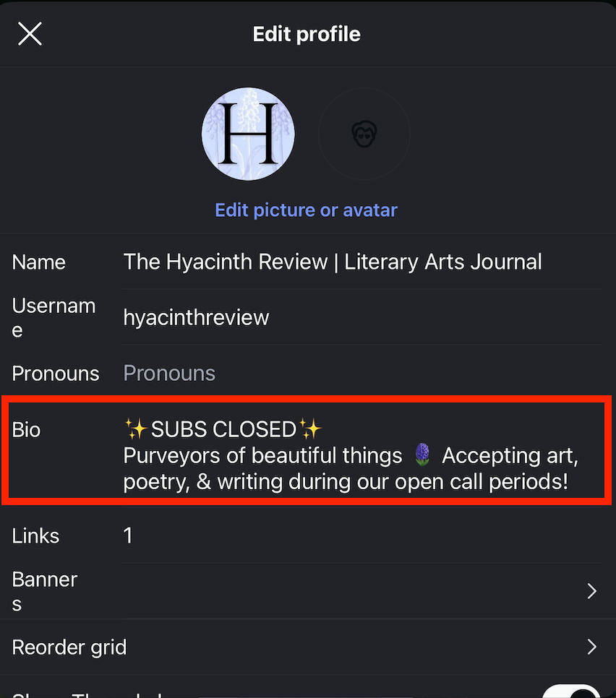Tap the Bio label
Viewport: 616px width, 698px height.
(26, 430)
